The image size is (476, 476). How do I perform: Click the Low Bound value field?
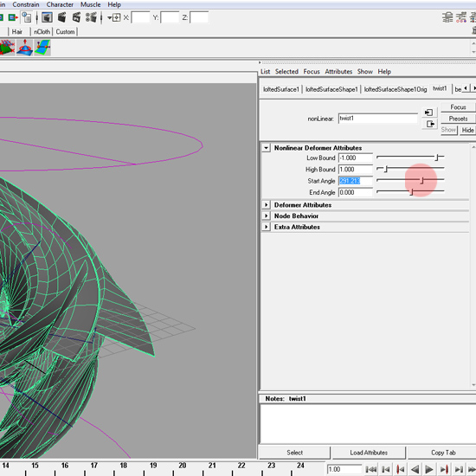(x=356, y=158)
